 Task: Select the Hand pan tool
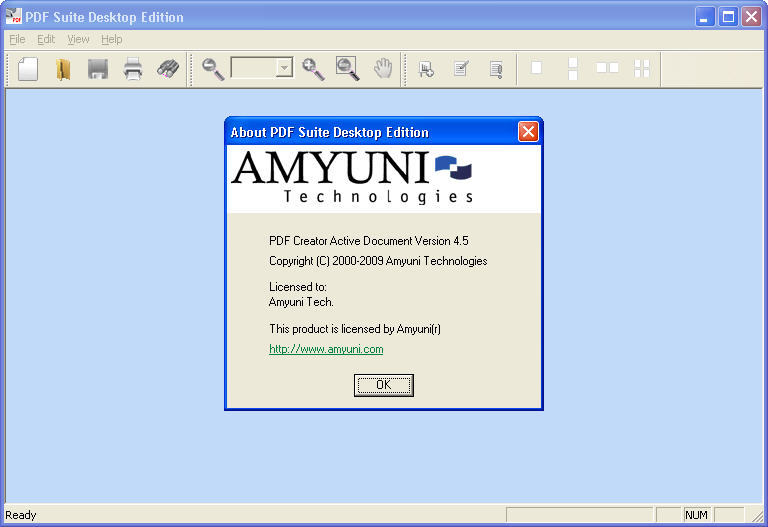point(383,69)
